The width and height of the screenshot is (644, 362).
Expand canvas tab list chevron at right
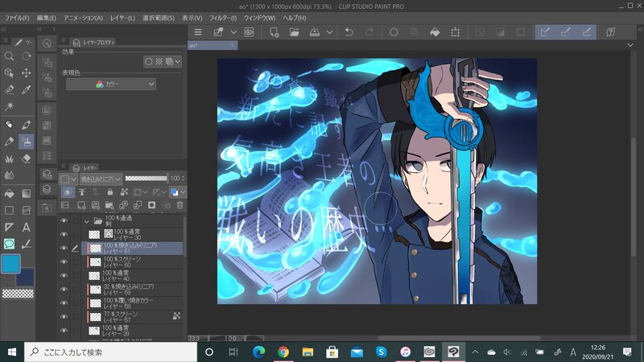pos(630,45)
